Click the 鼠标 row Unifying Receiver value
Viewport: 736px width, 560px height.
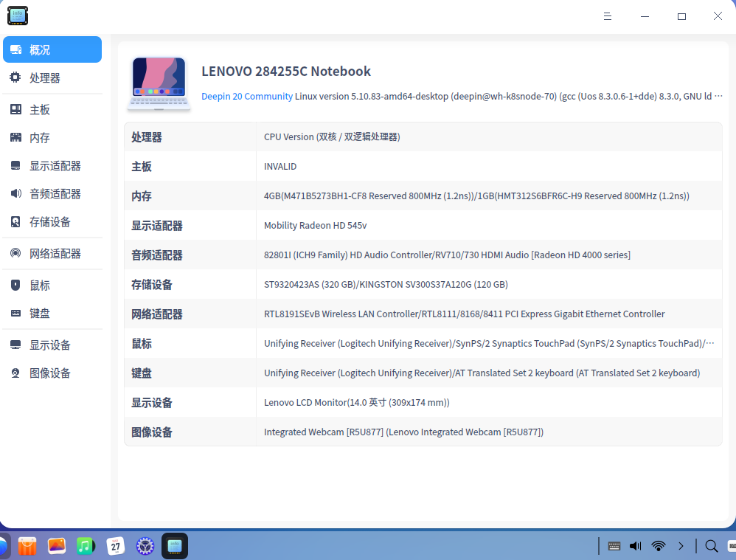click(489, 343)
